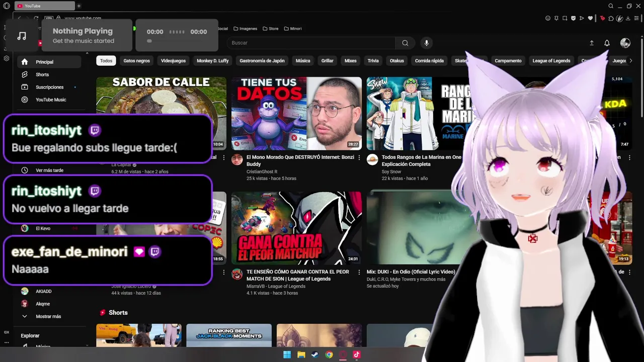
Task: Open Steam from the taskbar
Action: pyautogui.click(x=314, y=354)
